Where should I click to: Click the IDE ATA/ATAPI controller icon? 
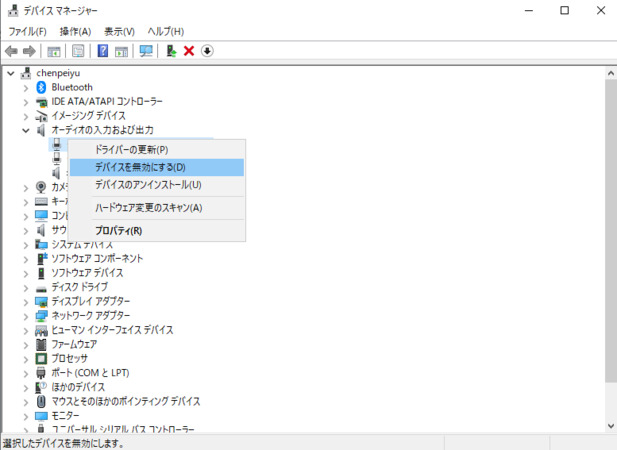[41, 102]
